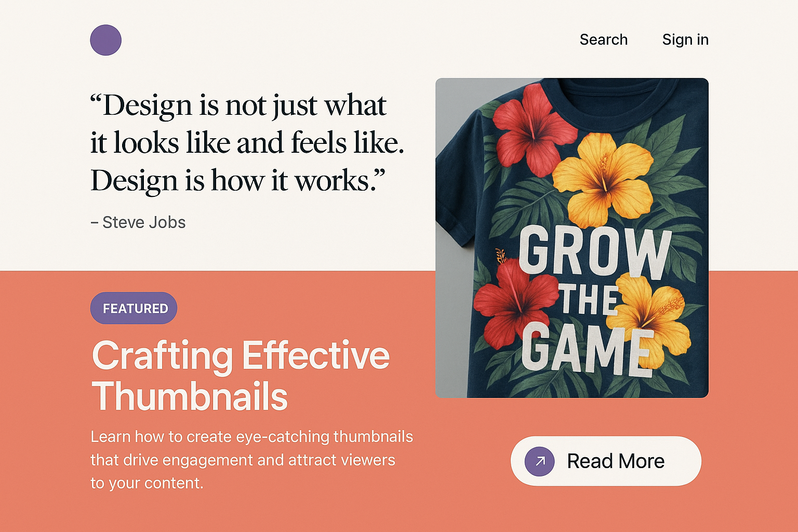This screenshot has width=798, height=532.
Task: Click the word THE on the t-shirt
Action: (x=588, y=300)
